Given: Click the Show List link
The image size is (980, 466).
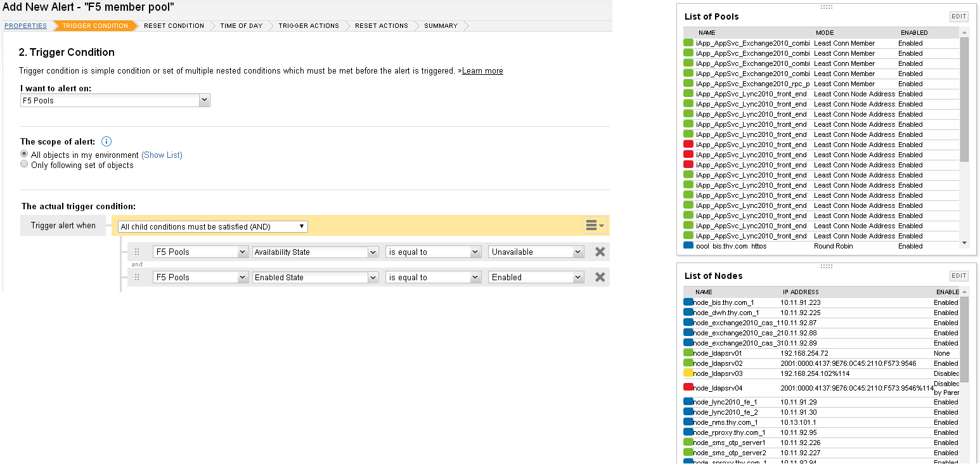Looking at the screenshot, I should [162, 155].
